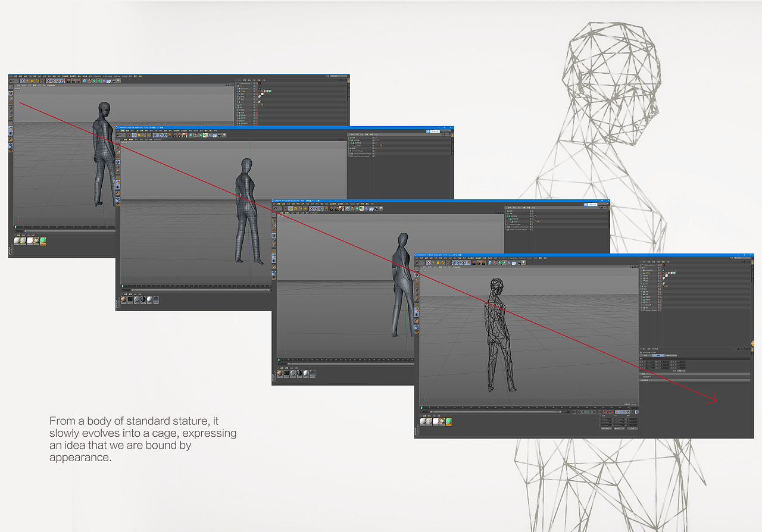Image resolution: width=762 pixels, height=532 pixels.
Task: Click Render View clapper icon in front window
Action: [474, 262]
